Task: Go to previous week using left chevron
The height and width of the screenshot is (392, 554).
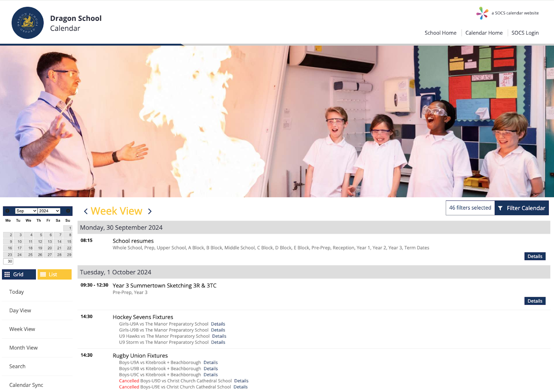Action: tap(86, 211)
